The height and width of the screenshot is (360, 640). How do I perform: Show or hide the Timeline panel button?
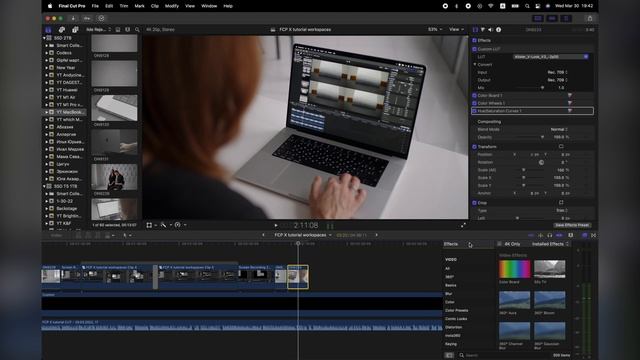(x=552, y=18)
